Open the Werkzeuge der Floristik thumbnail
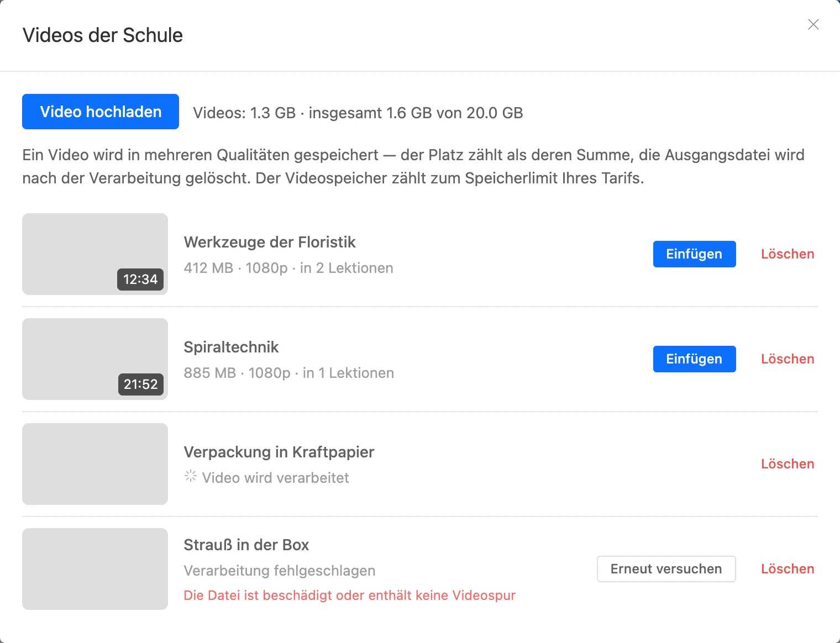This screenshot has width=840, height=643. click(95, 254)
